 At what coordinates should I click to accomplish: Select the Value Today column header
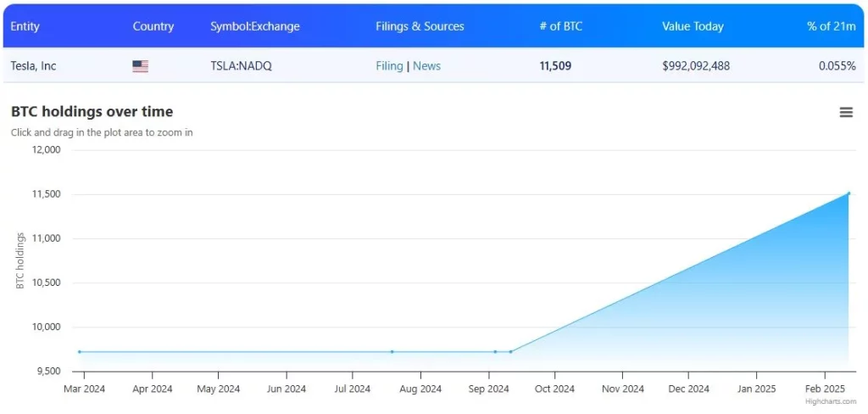[693, 26]
